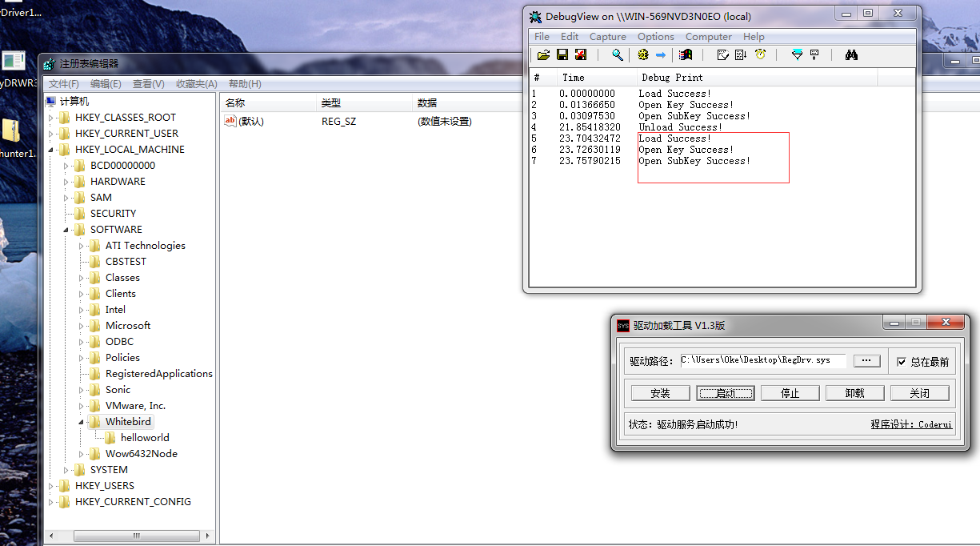Open registry editor 文件(F) menu
Viewport: 980px width, 546px height.
click(64, 84)
